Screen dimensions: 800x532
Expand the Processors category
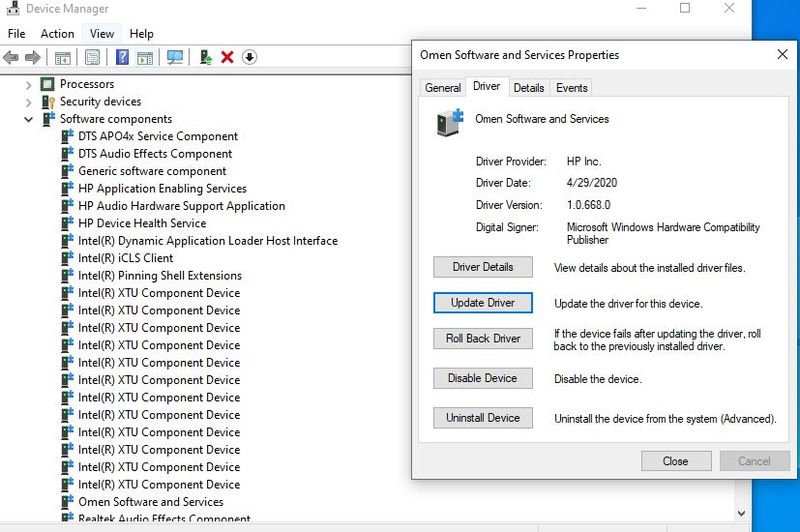pyautogui.click(x=28, y=85)
